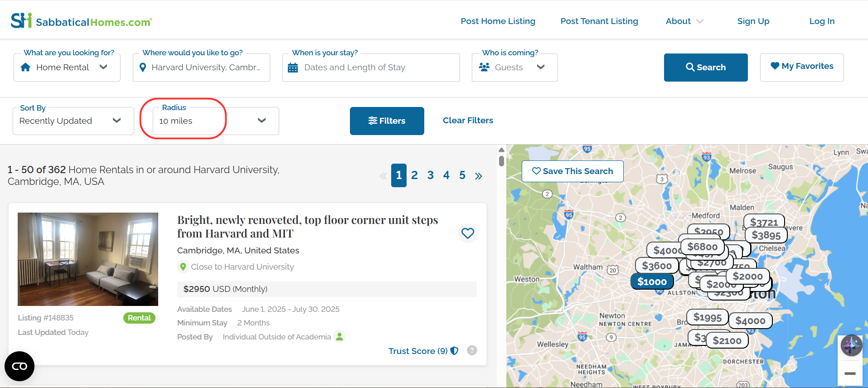This screenshot has width=868, height=388.
Task: Click Clear Filters link
Action: (x=468, y=121)
